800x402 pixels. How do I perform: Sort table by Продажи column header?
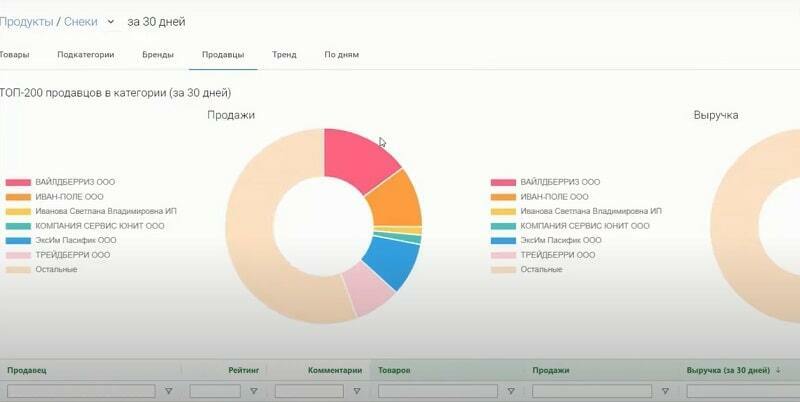click(x=551, y=370)
